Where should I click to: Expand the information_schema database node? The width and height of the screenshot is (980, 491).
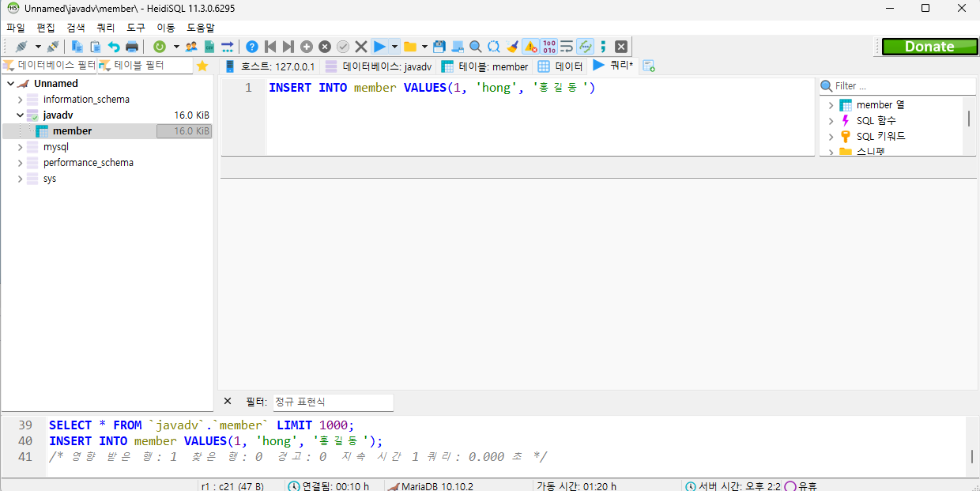click(20, 100)
